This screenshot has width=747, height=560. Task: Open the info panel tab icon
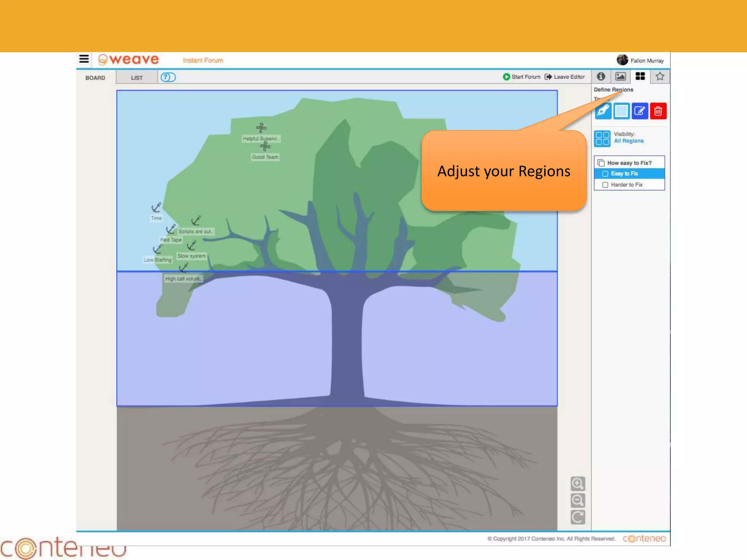[x=601, y=77]
